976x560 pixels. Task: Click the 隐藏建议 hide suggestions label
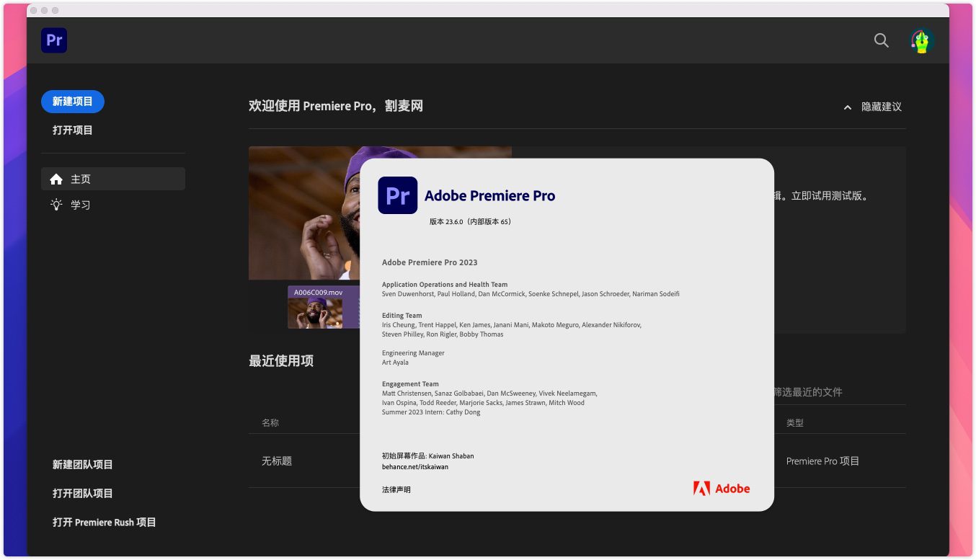click(881, 107)
